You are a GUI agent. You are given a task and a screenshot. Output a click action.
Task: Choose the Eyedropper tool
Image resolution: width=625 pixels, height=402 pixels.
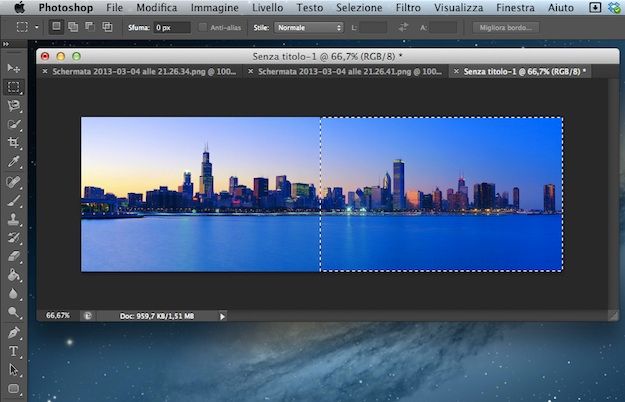coord(14,161)
